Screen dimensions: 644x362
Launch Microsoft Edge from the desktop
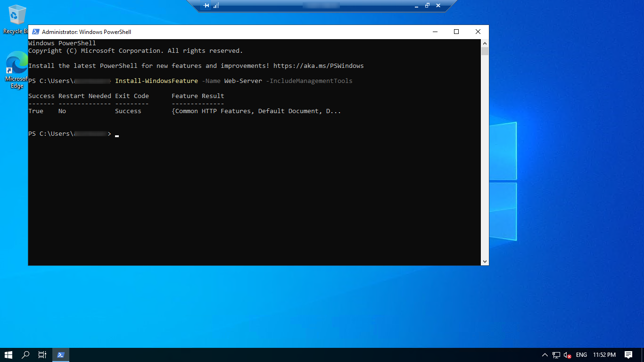[x=17, y=70]
